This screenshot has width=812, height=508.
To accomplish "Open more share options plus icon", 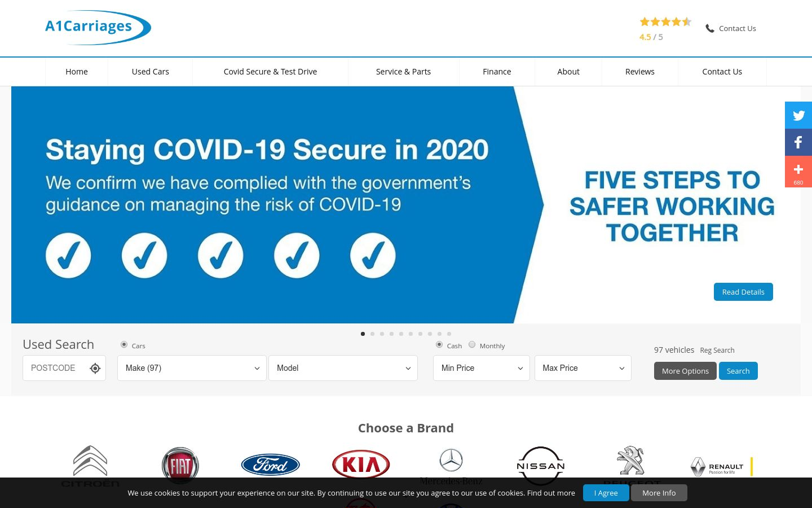I will (x=798, y=172).
